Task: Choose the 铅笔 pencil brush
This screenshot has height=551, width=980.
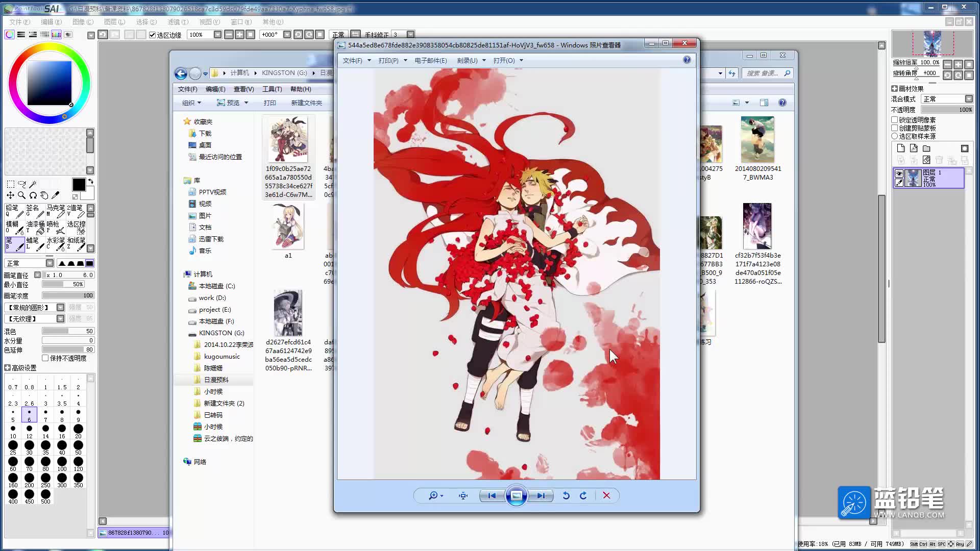Action: pos(15,212)
